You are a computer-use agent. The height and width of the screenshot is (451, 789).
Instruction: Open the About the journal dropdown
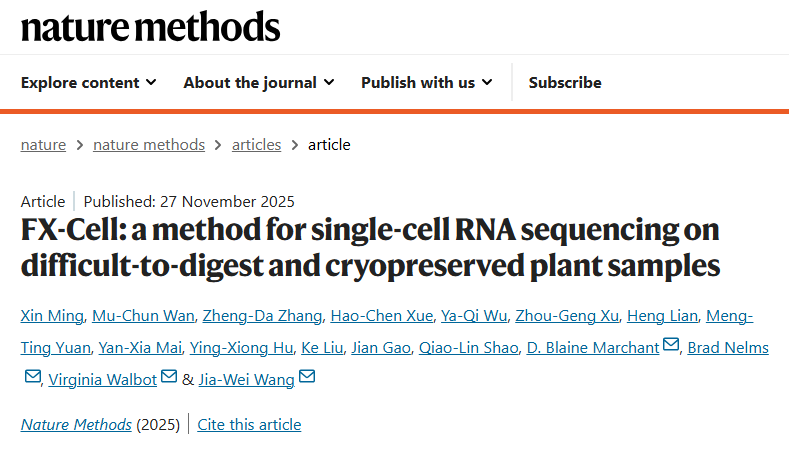[x=258, y=82]
